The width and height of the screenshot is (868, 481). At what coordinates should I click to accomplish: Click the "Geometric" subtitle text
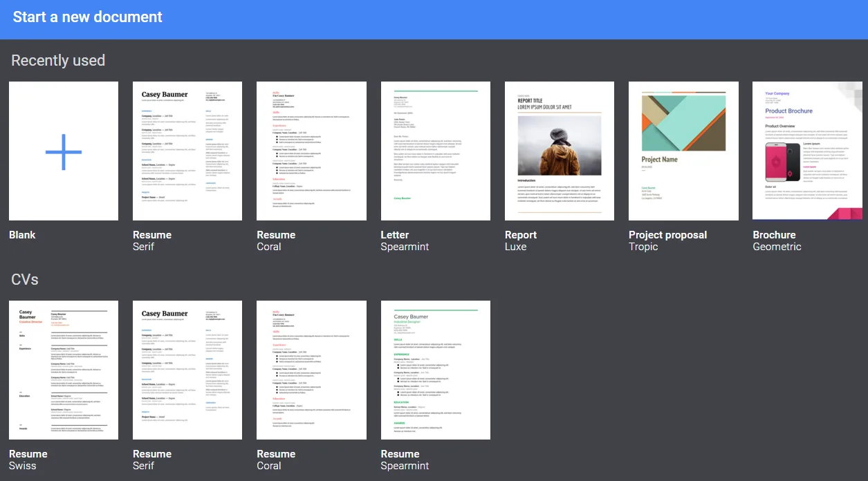point(777,247)
